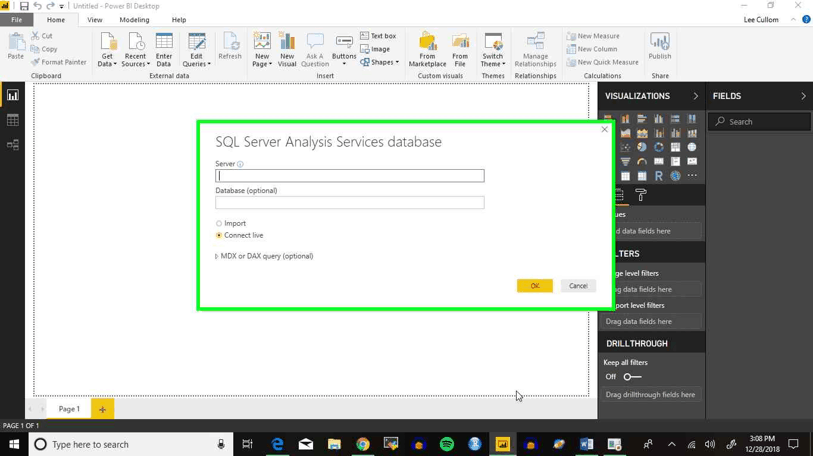Click the server info icon beside Server label
Screen dimensions: 814x457
click(240, 164)
